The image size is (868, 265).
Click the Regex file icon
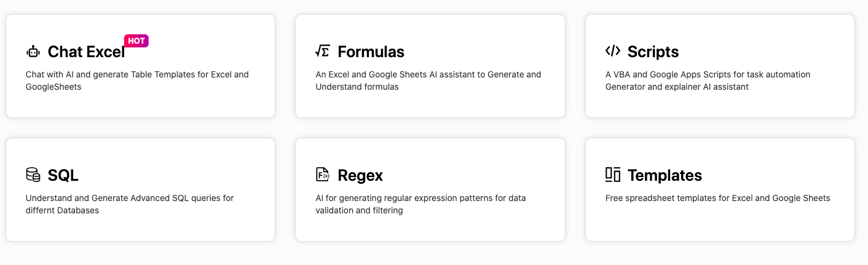322,175
